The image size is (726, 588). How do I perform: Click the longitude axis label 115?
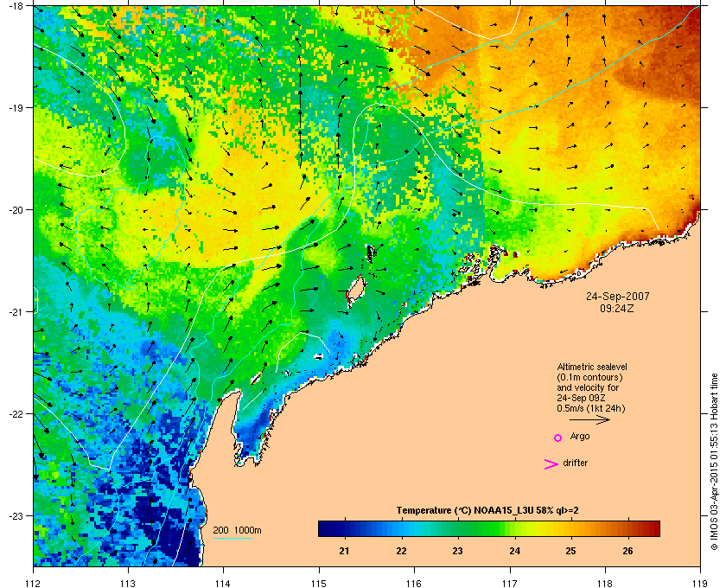click(319, 584)
